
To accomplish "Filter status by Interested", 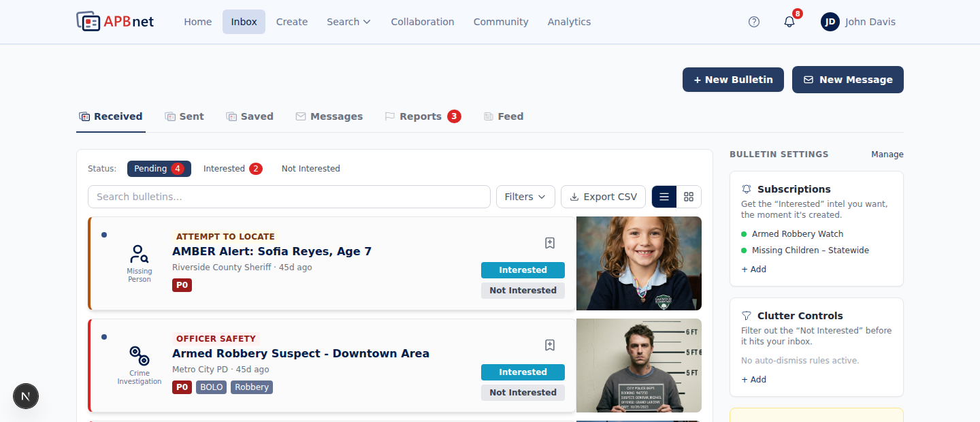I will click(233, 169).
